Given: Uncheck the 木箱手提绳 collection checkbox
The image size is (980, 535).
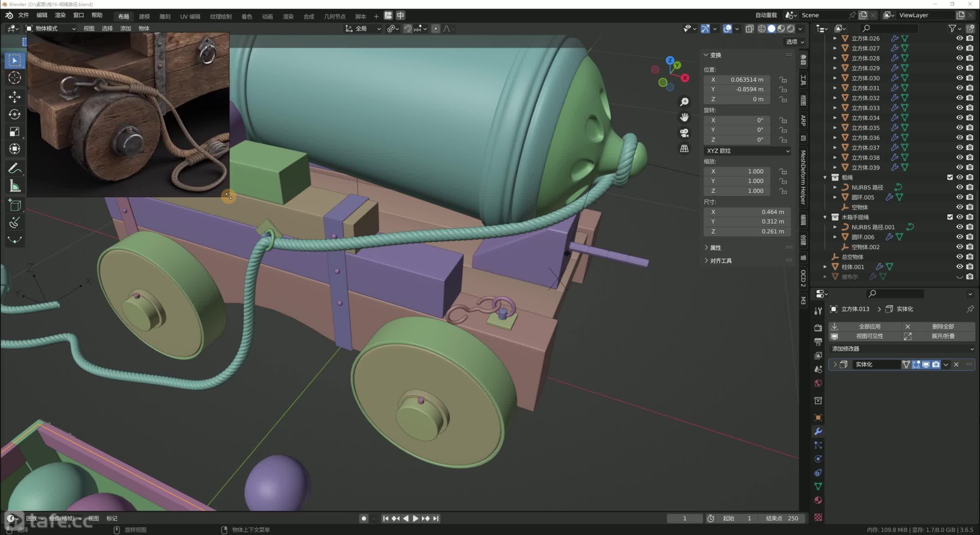Looking at the screenshot, I should (x=950, y=217).
